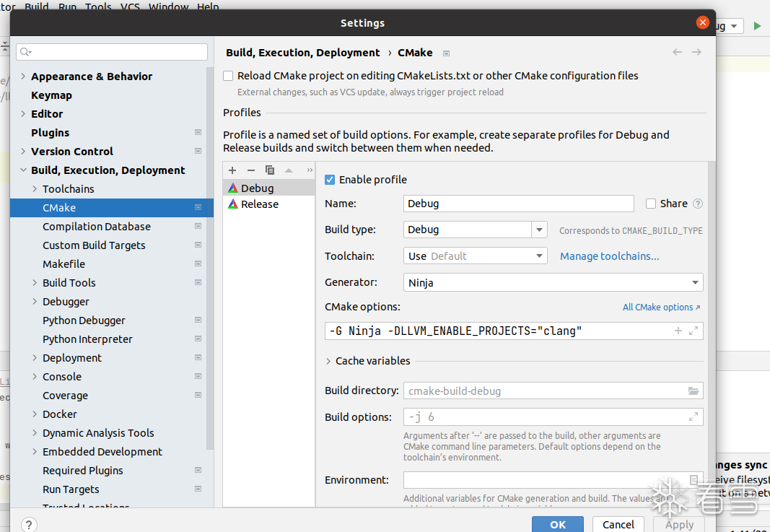Viewport: 770px width, 532px height.
Task: Click the Share help question mark icon
Action: tap(698, 204)
